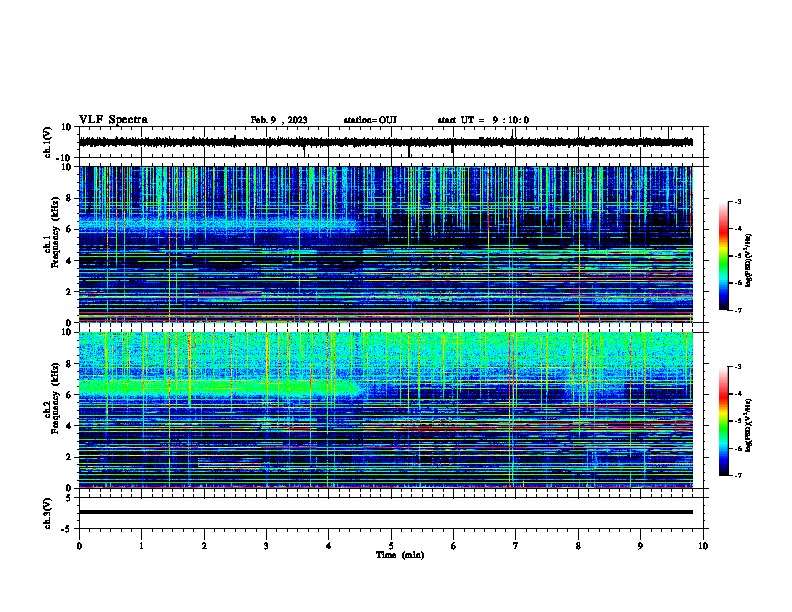Click the ch.1 colorbar "log(PSD)" label

[x=749, y=260]
